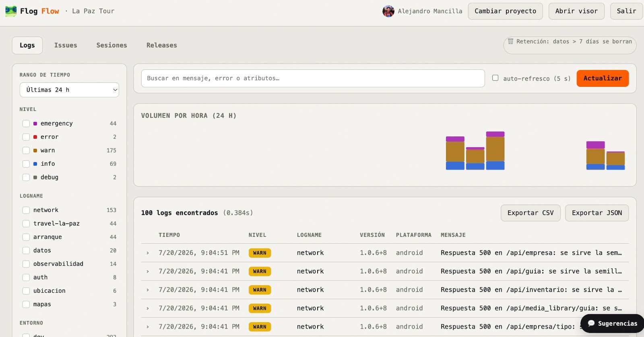Viewport: 644px width, 337px height.
Task: Enable the emergency level checkbox
Action: tap(26, 123)
